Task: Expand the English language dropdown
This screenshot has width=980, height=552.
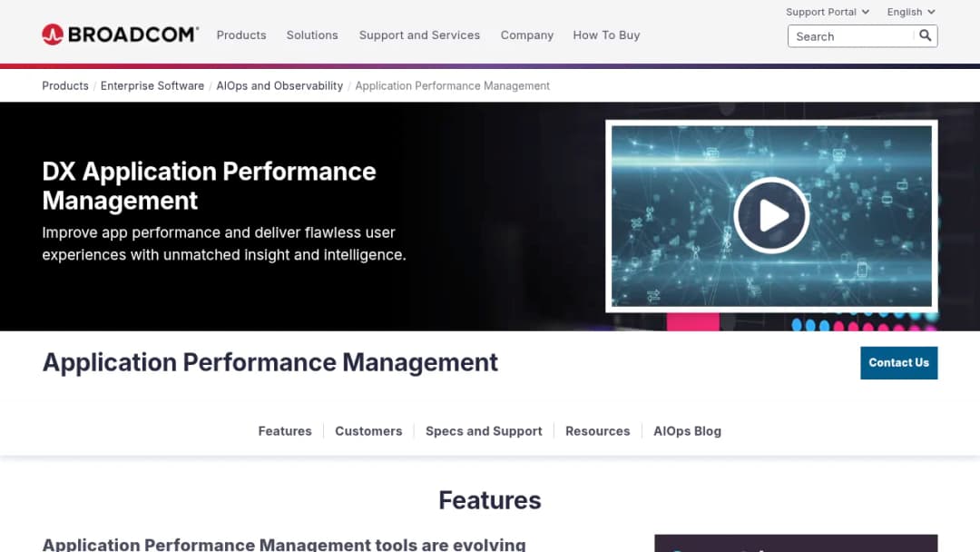Action: (x=911, y=12)
